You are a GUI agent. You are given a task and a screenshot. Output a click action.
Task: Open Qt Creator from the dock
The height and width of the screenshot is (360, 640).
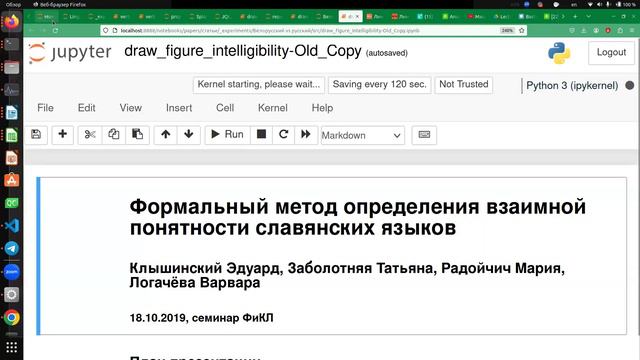pyautogui.click(x=11, y=203)
